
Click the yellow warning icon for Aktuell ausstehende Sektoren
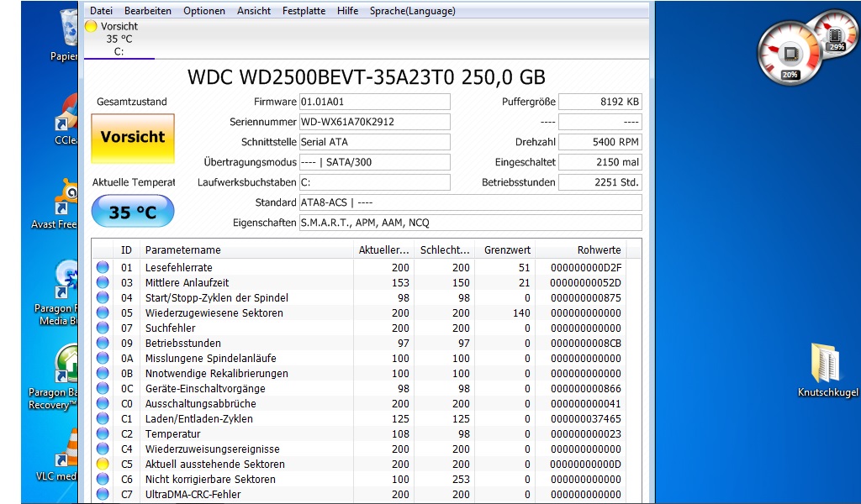click(103, 464)
